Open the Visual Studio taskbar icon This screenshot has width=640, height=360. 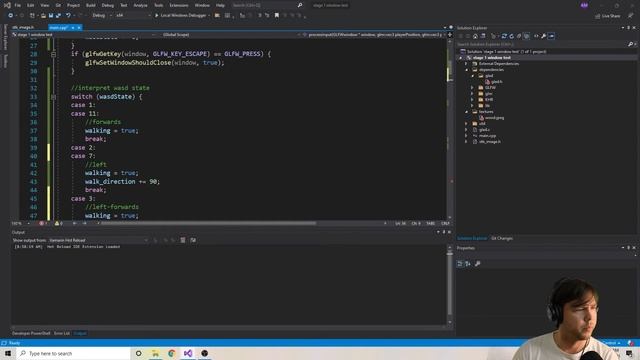click(x=188, y=353)
